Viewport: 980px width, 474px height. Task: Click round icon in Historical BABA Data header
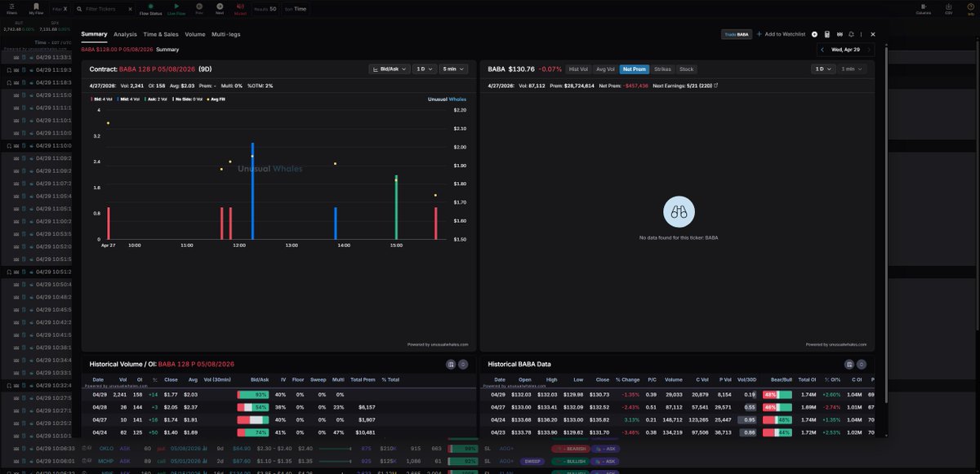click(x=862, y=364)
